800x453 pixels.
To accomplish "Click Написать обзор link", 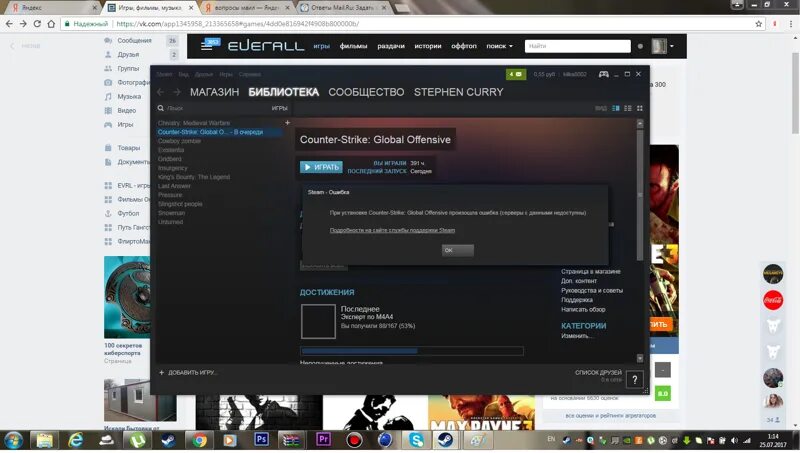I will (x=583, y=309).
